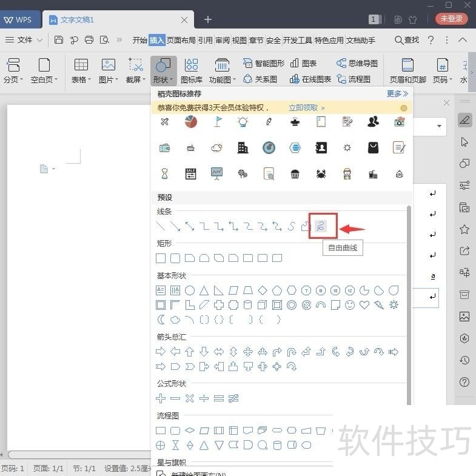Image resolution: width=476 pixels, height=476 pixels.
Task: Open the Page Layout (页面布局) tab
Action: coord(181,40)
